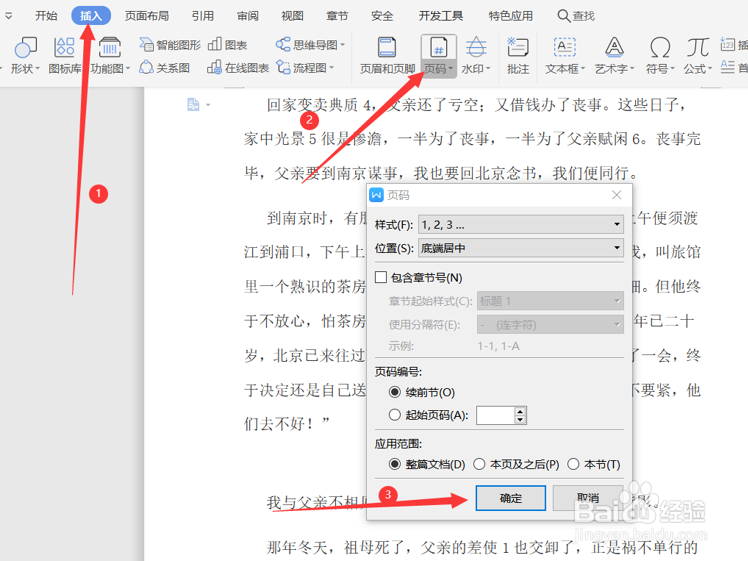This screenshot has width=748, height=561.
Task: Click the start page number input field
Action: point(495,415)
